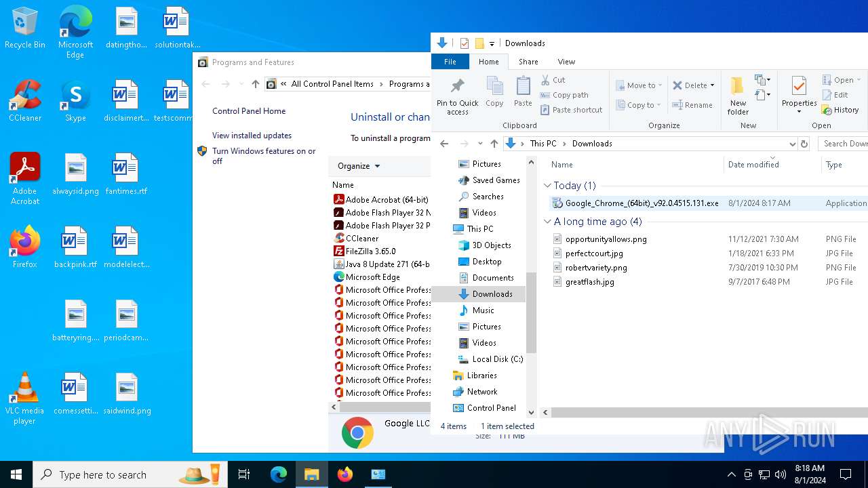This screenshot has height=488, width=868.
Task: Launch Firefox from the desktop
Action: pos(24,248)
